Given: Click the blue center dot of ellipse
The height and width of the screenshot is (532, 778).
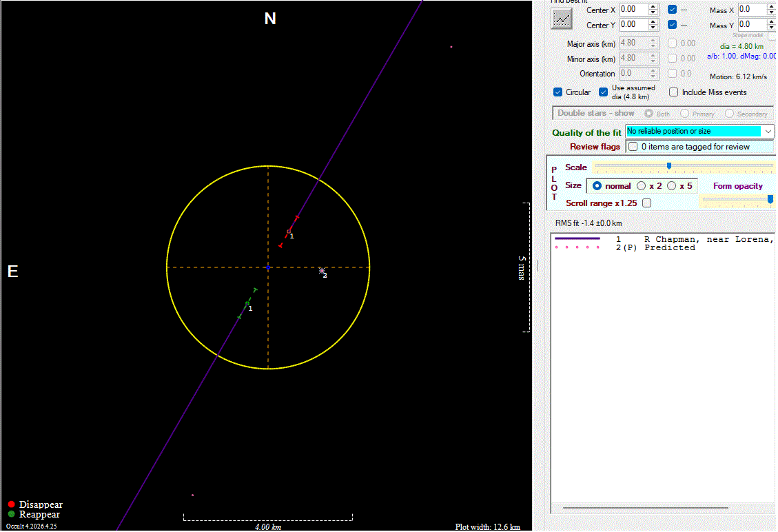Looking at the screenshot, I should point(268,267).
